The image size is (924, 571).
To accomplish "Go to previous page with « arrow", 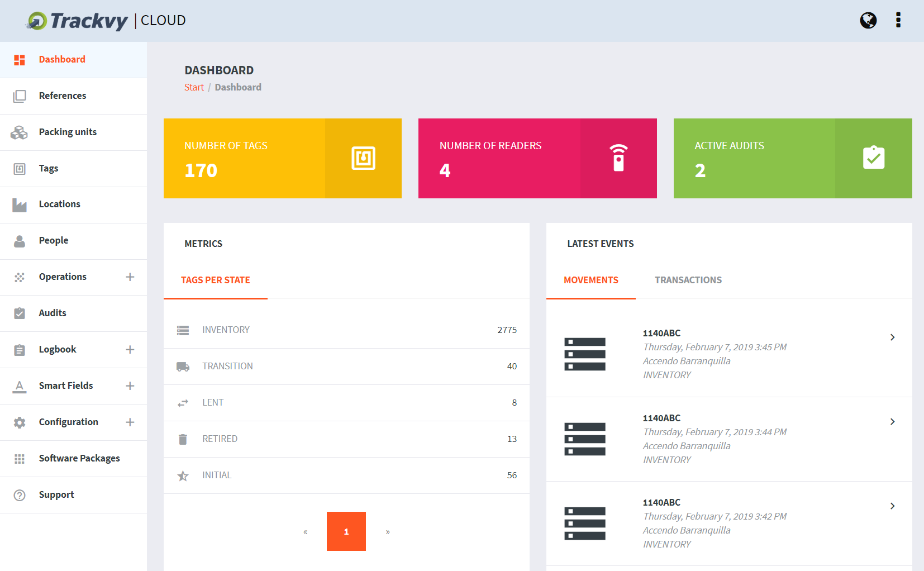I will (x=306, y=531).
